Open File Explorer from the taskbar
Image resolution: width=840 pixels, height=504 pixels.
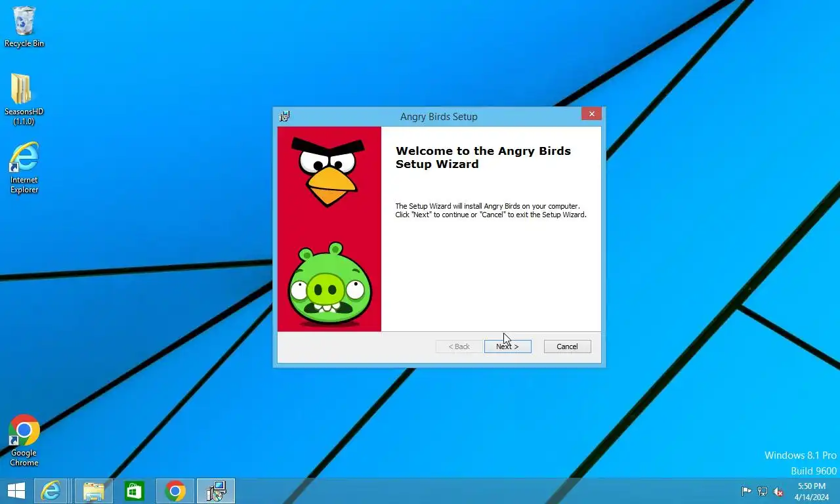coord(94,491)
